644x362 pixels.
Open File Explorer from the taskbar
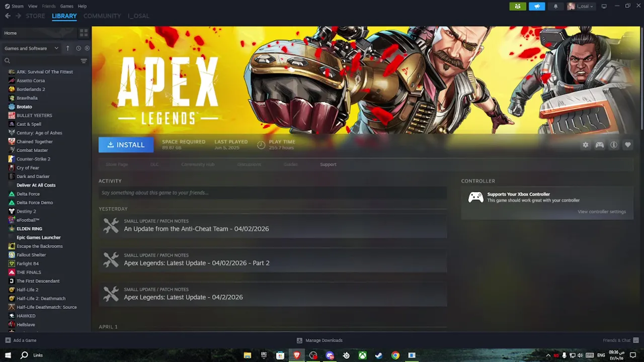248,355
